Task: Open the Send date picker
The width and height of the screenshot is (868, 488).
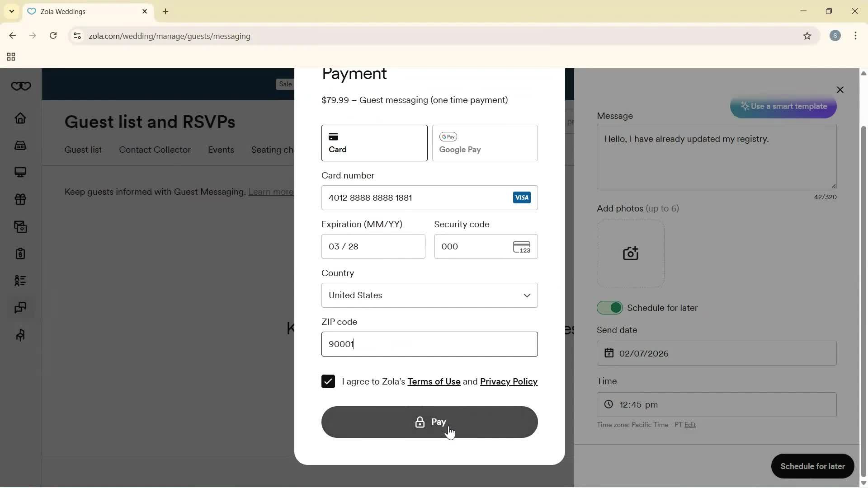Action: tap(716, 353)
